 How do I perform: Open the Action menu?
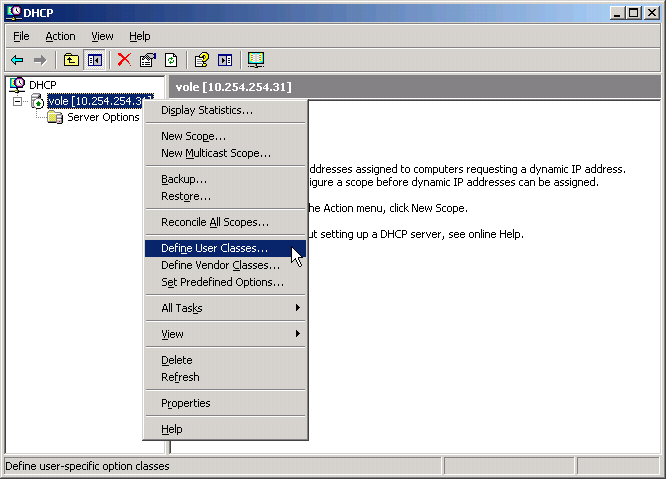pyautogui.click(x=60, y=37)
